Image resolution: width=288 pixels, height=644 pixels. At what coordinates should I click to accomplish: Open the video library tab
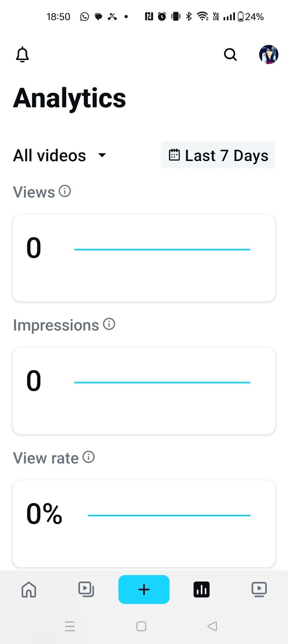click(x=86, y=590)
